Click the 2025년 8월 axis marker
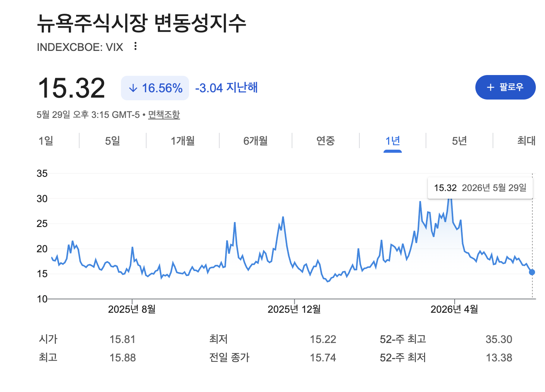Image resolution: width=545 pixels, height=392 pixels. (x=132, y=309)
